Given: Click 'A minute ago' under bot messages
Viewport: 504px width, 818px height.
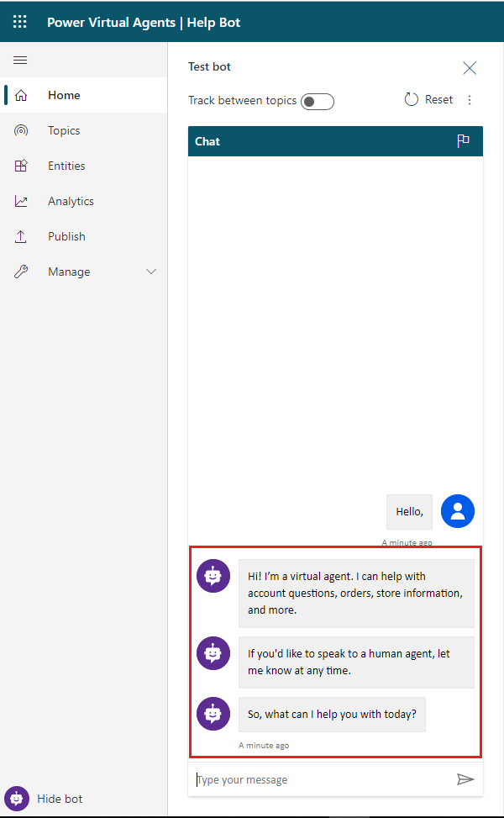Looking at the screenshot, I should click(x=264, y=746).
